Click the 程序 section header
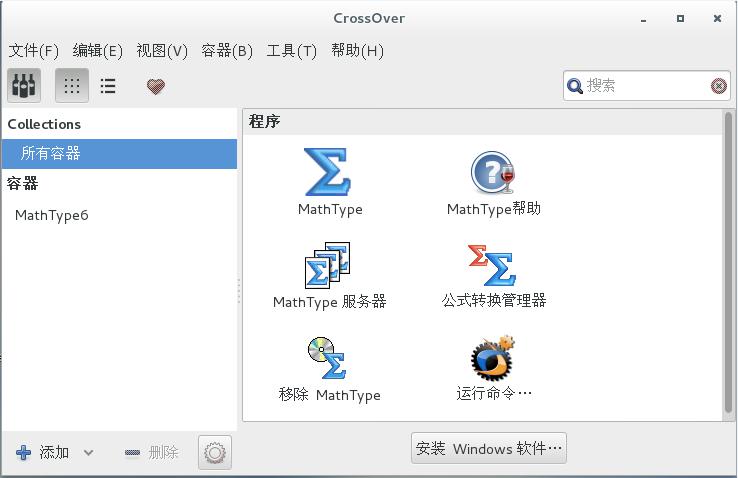The width and height of the screenshot is (738, 478). [x=265, y=121]
